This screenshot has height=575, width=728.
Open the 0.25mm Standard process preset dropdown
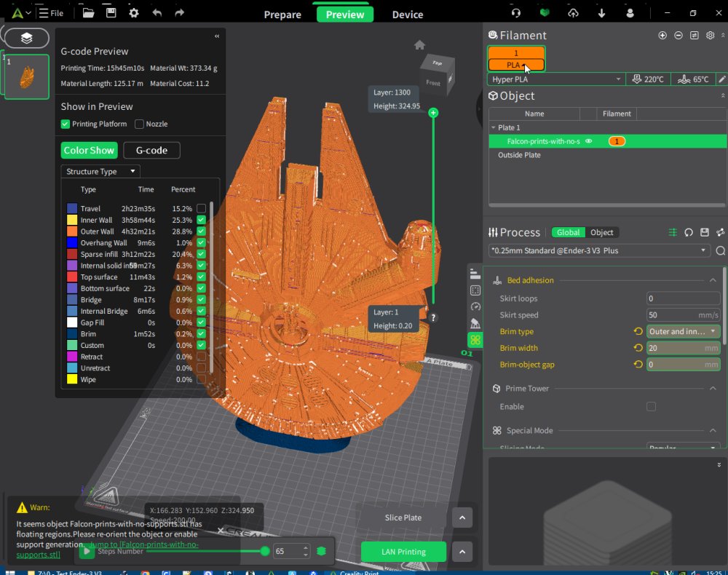tap(599, 250)
